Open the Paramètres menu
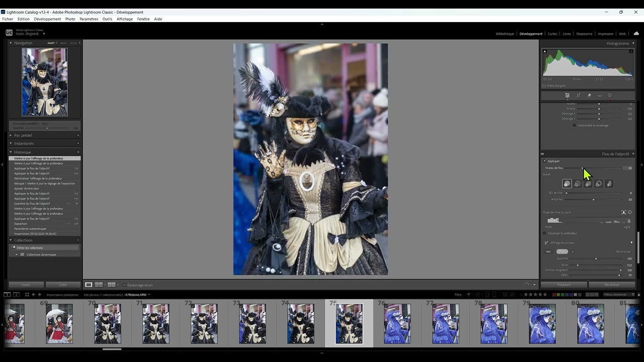This screenshot has width=644, height=362. (89, 19)
